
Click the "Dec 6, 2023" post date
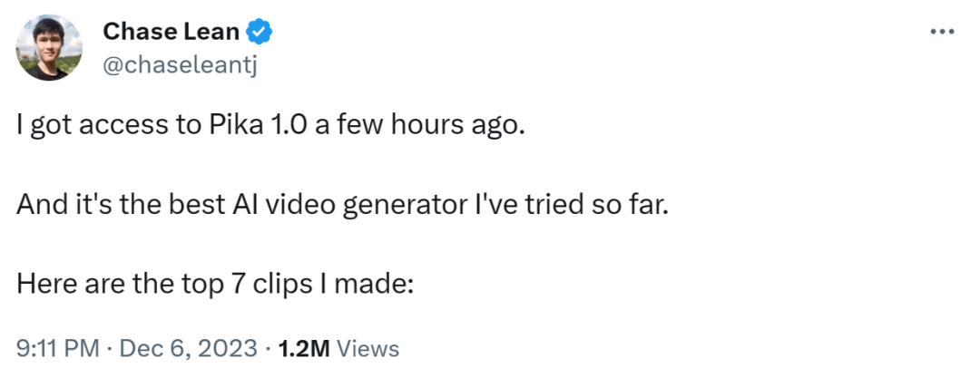(x=176, y=347)
